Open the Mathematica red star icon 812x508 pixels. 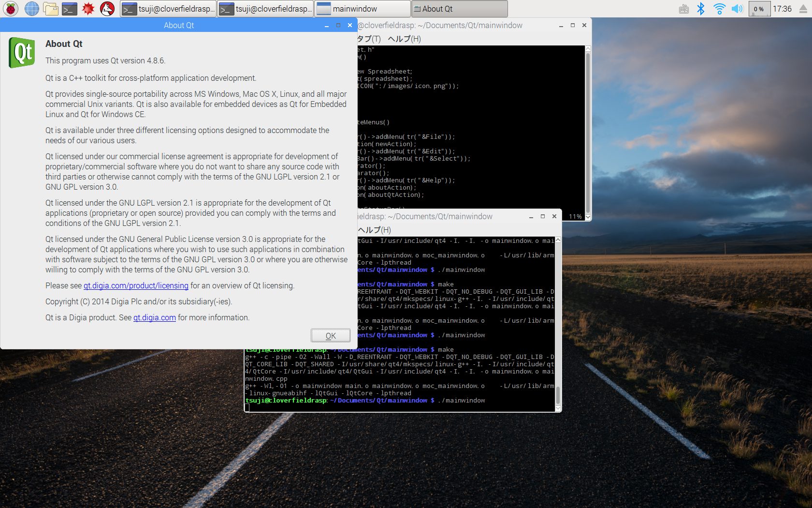point(88,9)
